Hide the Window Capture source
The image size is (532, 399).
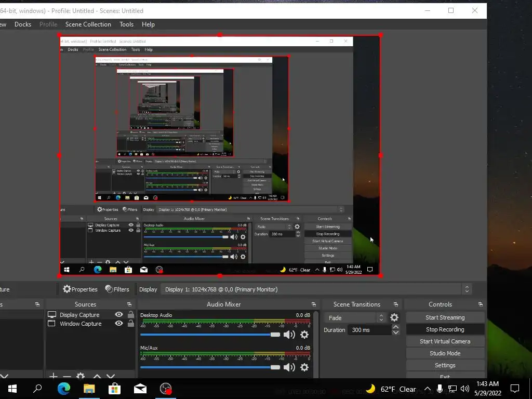click(x=119, y=323)
